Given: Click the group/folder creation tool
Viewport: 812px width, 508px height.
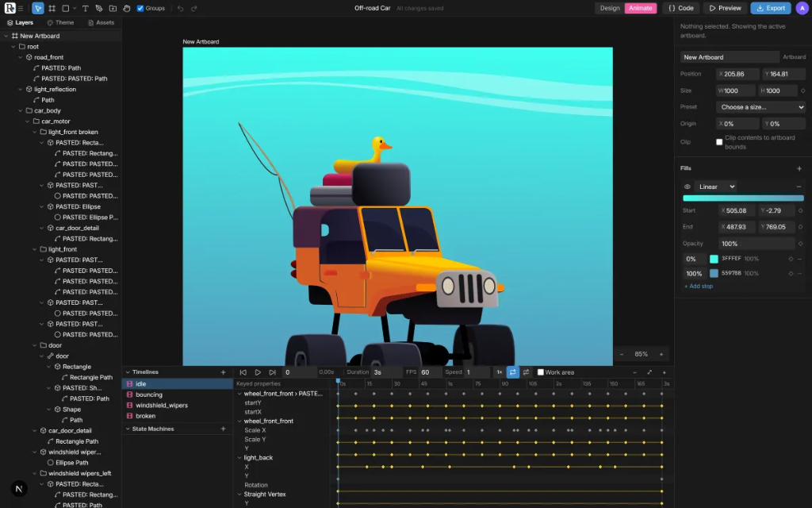Looking at the screenshot, I should click(x=113, y=8).
